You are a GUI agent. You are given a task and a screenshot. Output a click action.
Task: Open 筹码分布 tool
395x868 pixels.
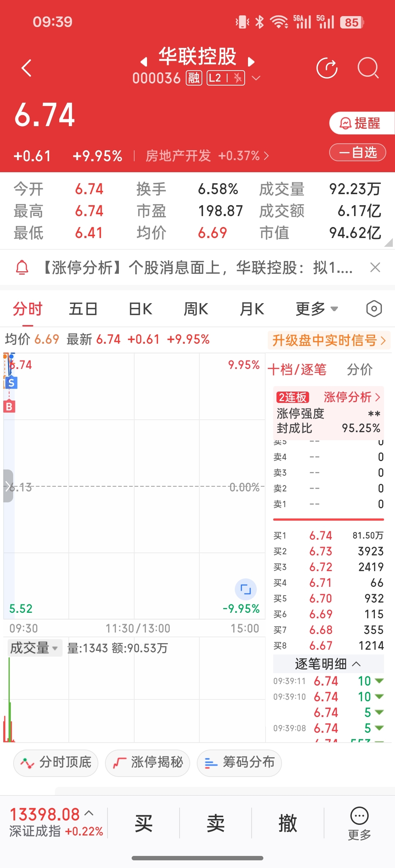[239, 763]
